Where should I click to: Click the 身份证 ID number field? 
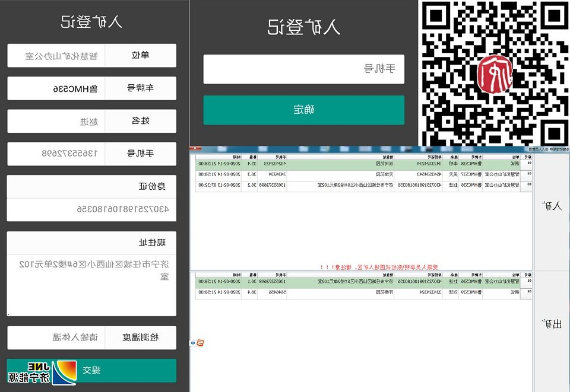[91, 209]
